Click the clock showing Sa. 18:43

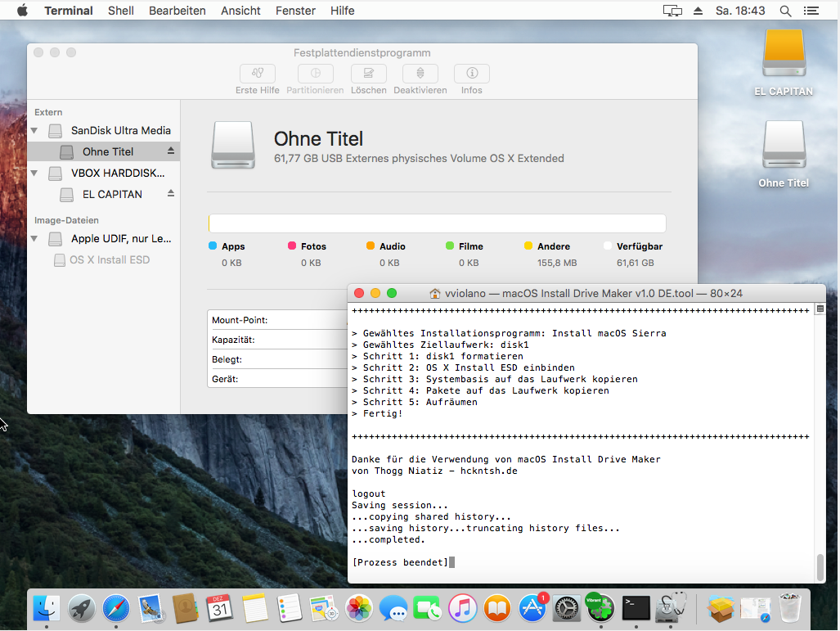point(740,10)
